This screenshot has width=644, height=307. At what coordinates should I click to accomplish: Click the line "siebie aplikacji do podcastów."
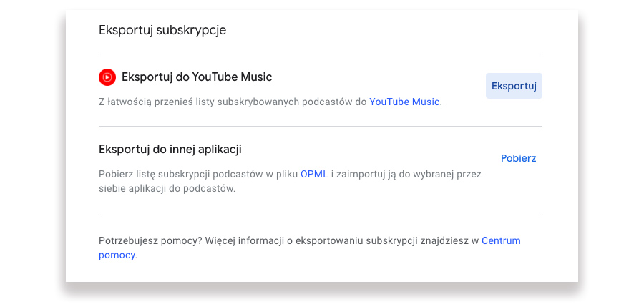[167, 189]
